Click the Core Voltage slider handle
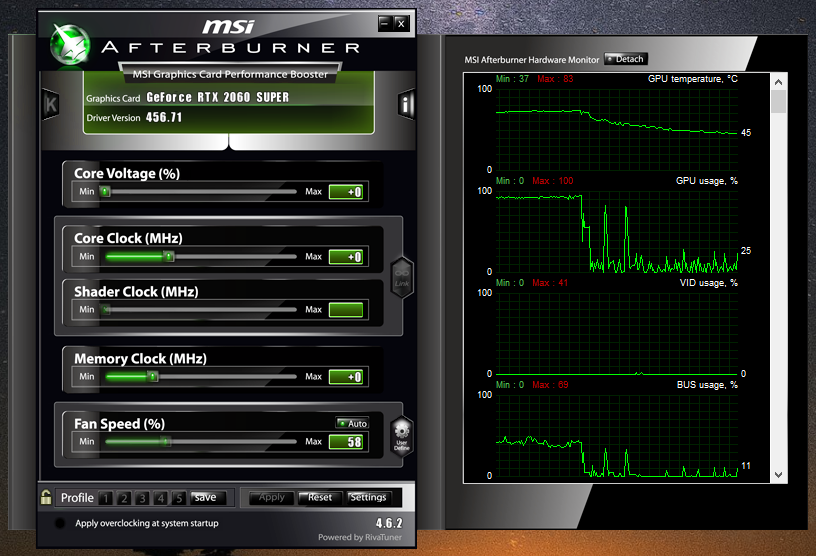This screenshot has width=816, height=556. point(105,192)
